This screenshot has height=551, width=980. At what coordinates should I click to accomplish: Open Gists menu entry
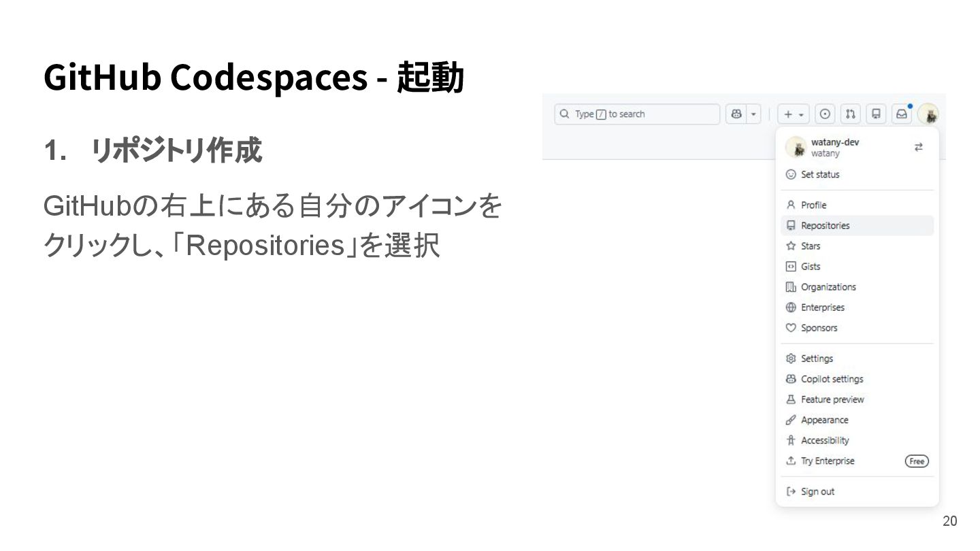(x=810, y=267)
